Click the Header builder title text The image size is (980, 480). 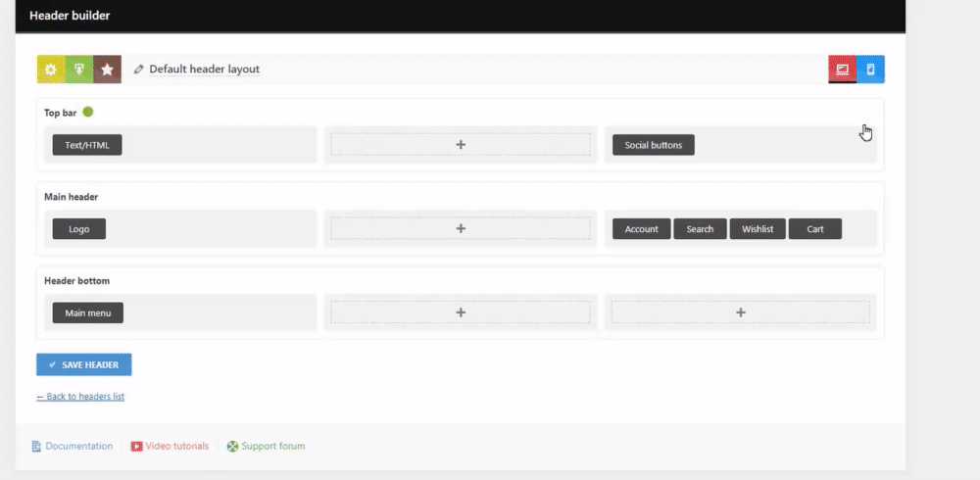point(70,16)
